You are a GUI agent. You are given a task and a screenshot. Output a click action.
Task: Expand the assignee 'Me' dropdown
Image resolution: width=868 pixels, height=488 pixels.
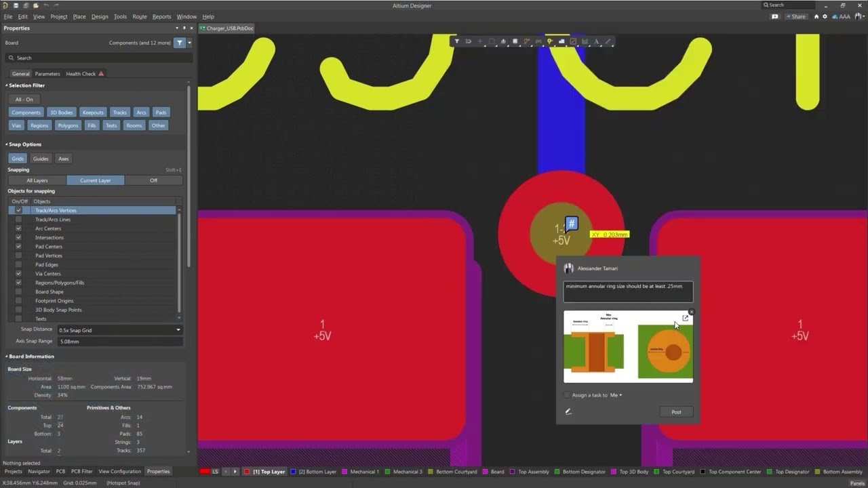click(x=616, y=395)
